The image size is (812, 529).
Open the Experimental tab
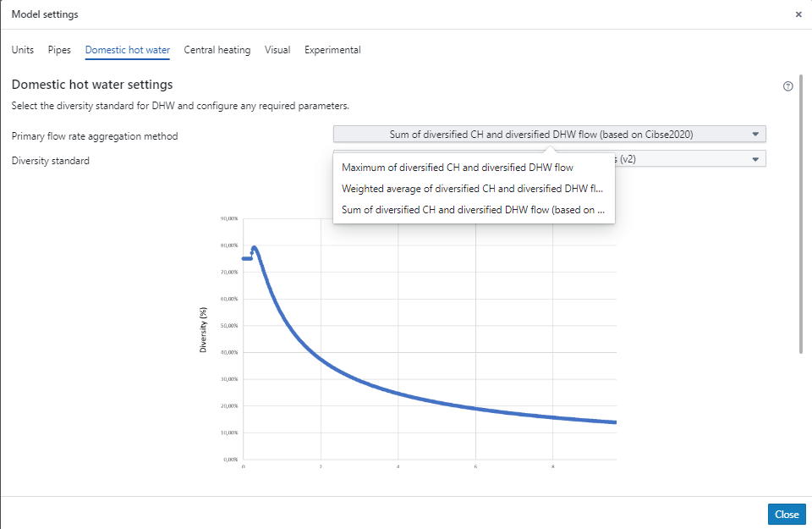coord(332,50)
